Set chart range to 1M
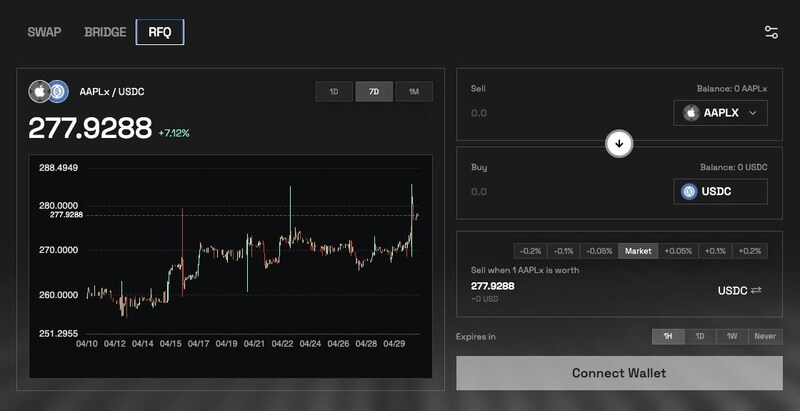 [414, 92]
